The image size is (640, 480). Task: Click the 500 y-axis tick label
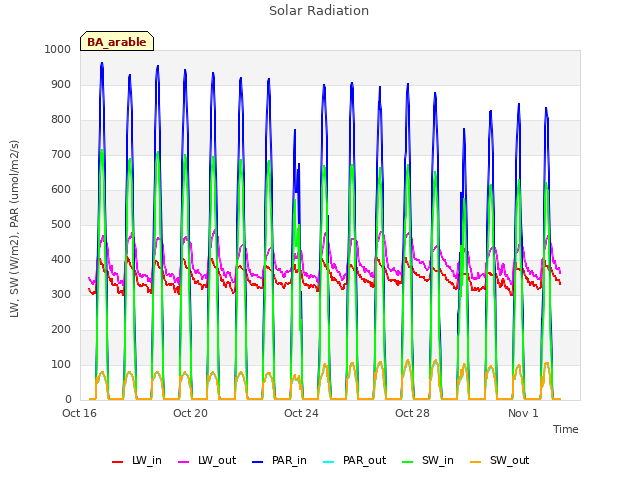pos(61,224)
